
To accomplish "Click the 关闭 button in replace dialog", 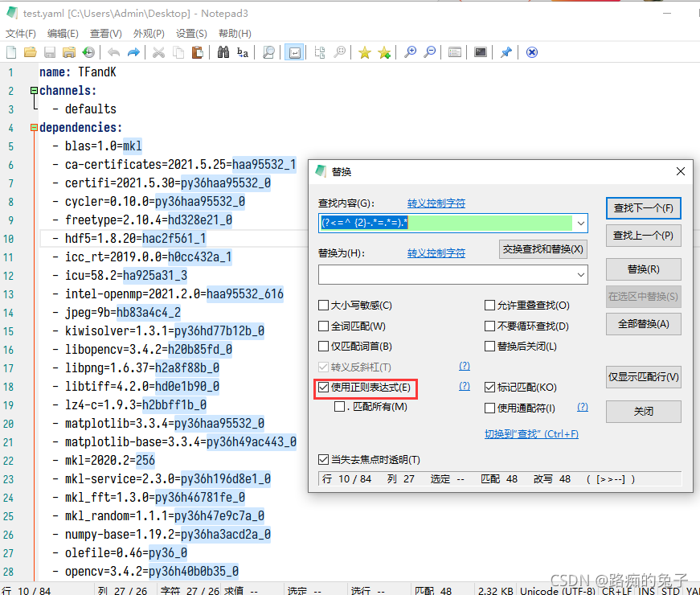I will (x=643, y=412).
